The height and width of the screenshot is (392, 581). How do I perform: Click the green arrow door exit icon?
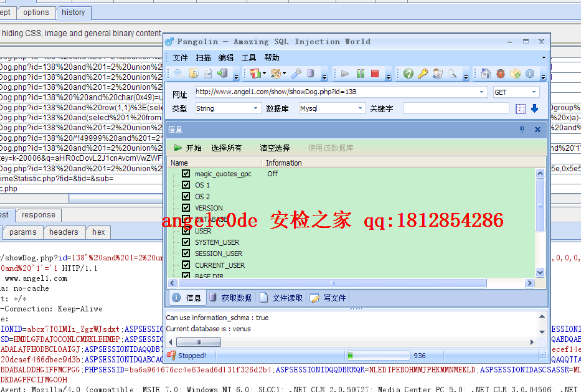coord(222,73)
